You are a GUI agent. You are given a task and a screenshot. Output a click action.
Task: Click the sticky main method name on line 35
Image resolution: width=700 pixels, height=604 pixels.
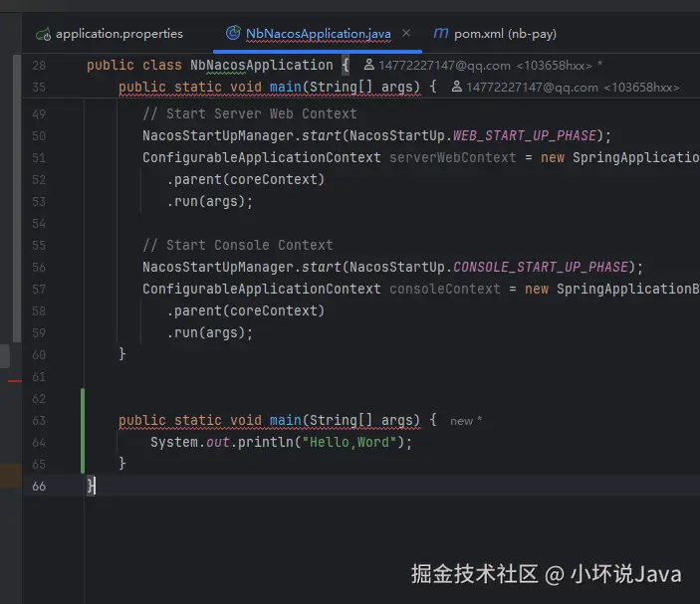tap(286, 87)
